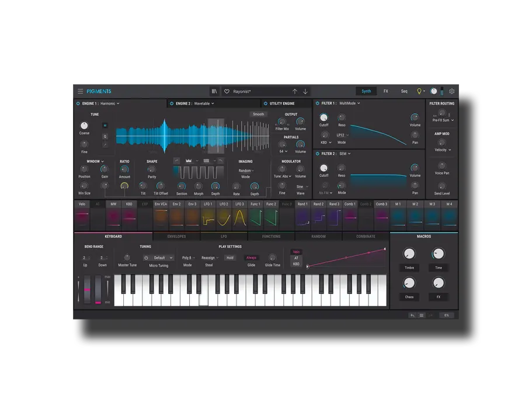This screenshot has height=413, width=532.
Task: Toggle Engine 2 power button
Action: tap(172, 103)
